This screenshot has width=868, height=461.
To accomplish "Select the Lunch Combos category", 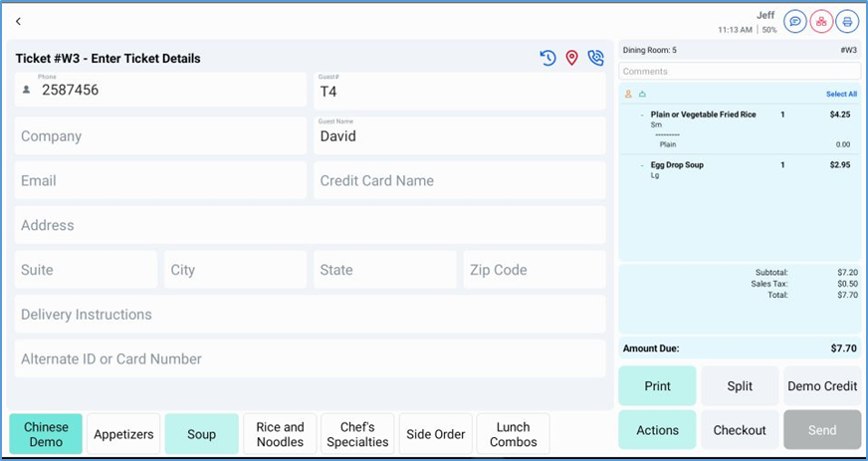I will click(x=513, y=434).
